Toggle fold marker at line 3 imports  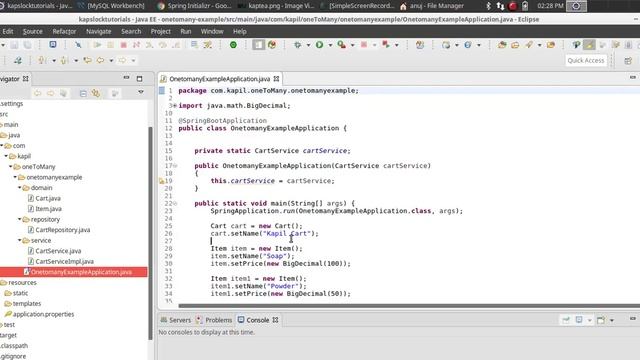[175, 105]
